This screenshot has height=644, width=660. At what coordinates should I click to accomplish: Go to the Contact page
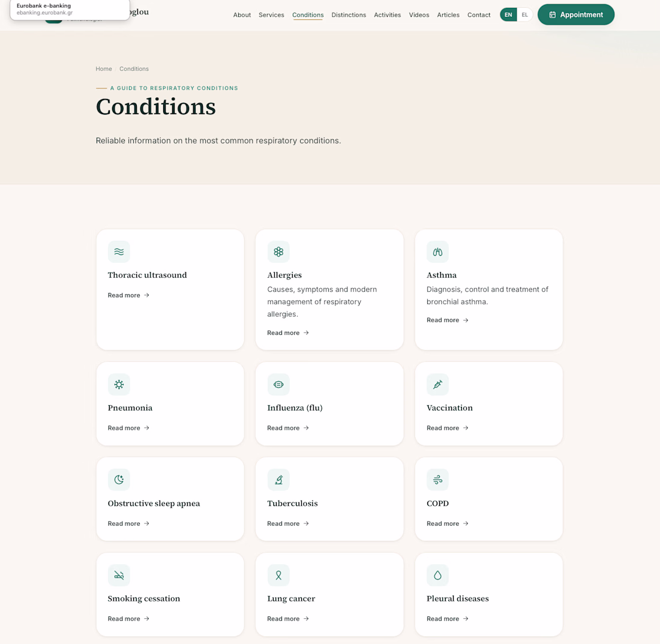479,15
